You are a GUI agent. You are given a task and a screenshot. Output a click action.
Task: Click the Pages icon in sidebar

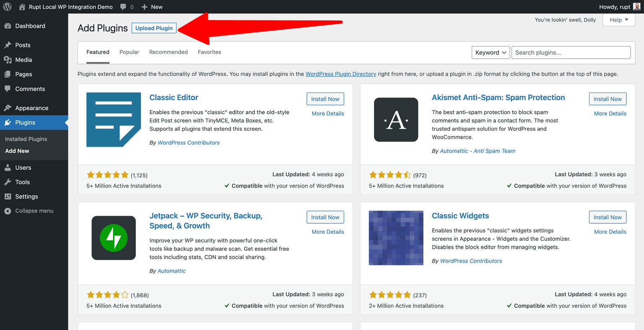point(8,74)
